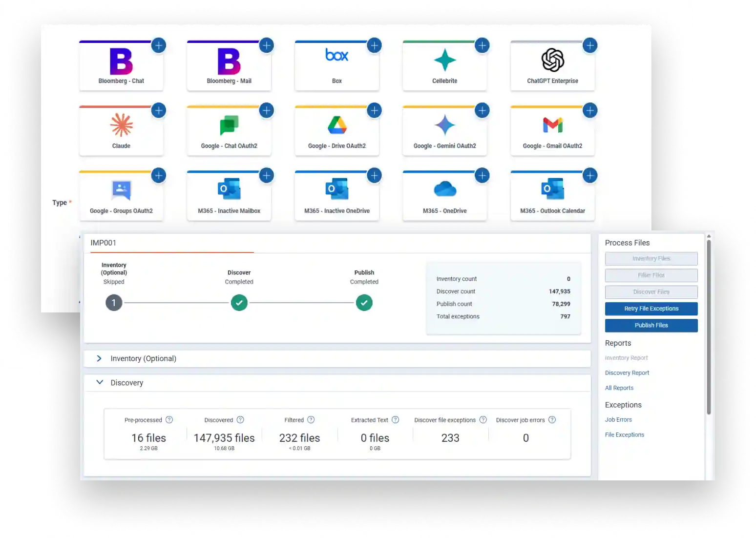Click the Discover count value 147,935
Screen dimensions: 756x538
[560, 291]
